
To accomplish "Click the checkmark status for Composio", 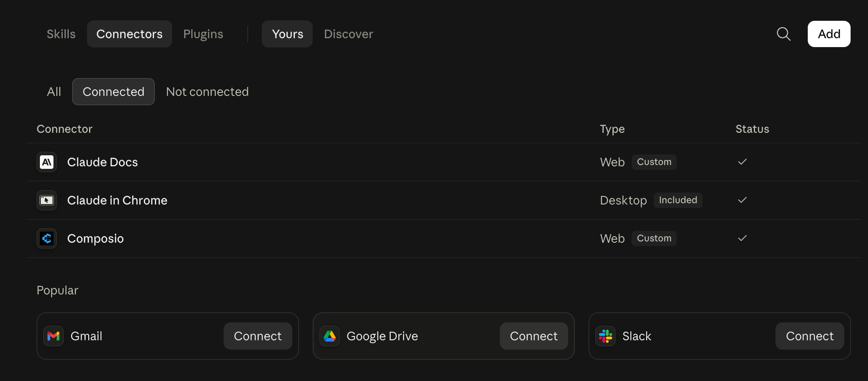I will coord(742,238).
